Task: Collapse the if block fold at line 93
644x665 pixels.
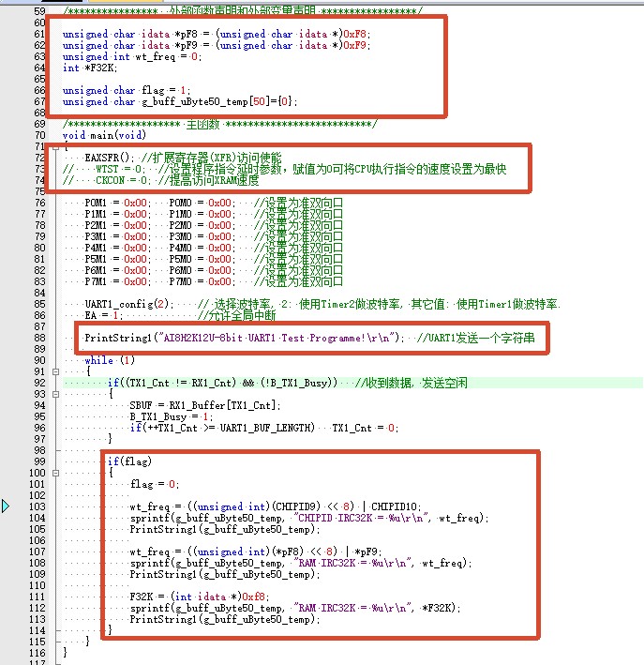Action: [55, 394]
